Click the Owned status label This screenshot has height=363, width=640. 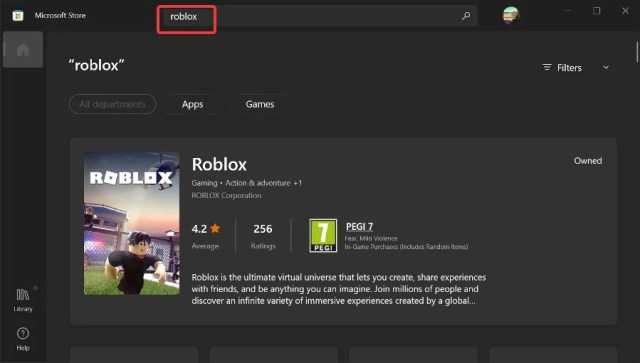click(x=588, y=160)
